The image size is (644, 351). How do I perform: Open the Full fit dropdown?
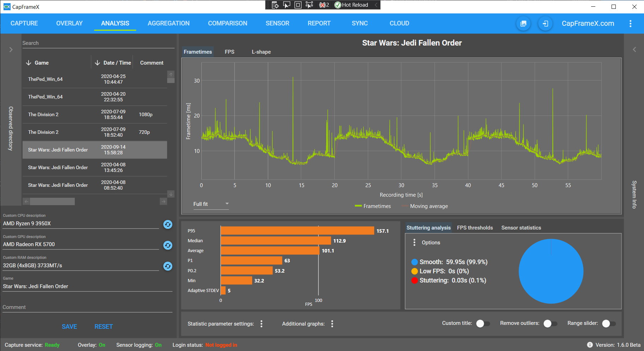211,204
